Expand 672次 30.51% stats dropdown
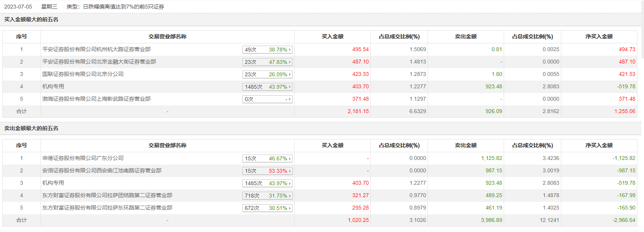The height and width of the screenshot is (232, 644). tap(267, 208)
